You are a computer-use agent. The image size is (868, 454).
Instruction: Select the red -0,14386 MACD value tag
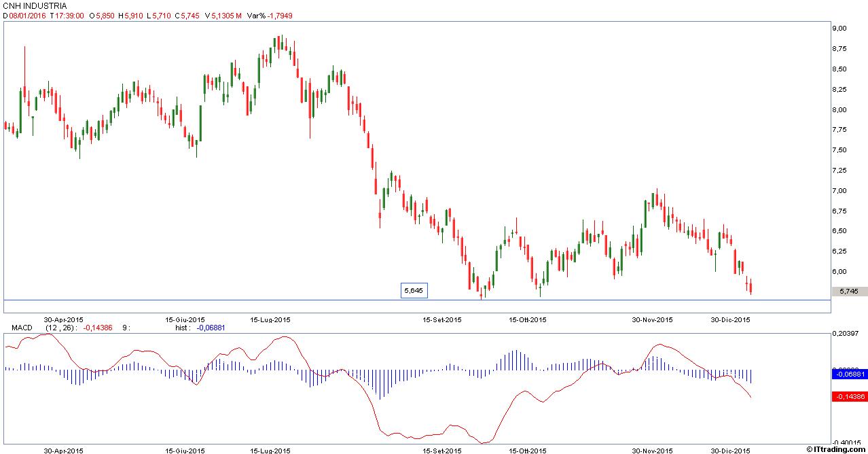tap(849, 396)
